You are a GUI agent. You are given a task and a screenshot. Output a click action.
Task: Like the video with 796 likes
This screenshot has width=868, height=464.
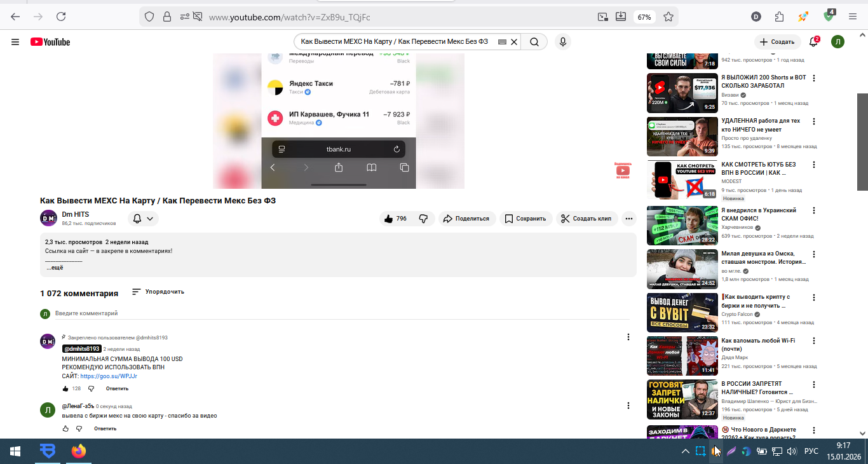click(395, 219)
